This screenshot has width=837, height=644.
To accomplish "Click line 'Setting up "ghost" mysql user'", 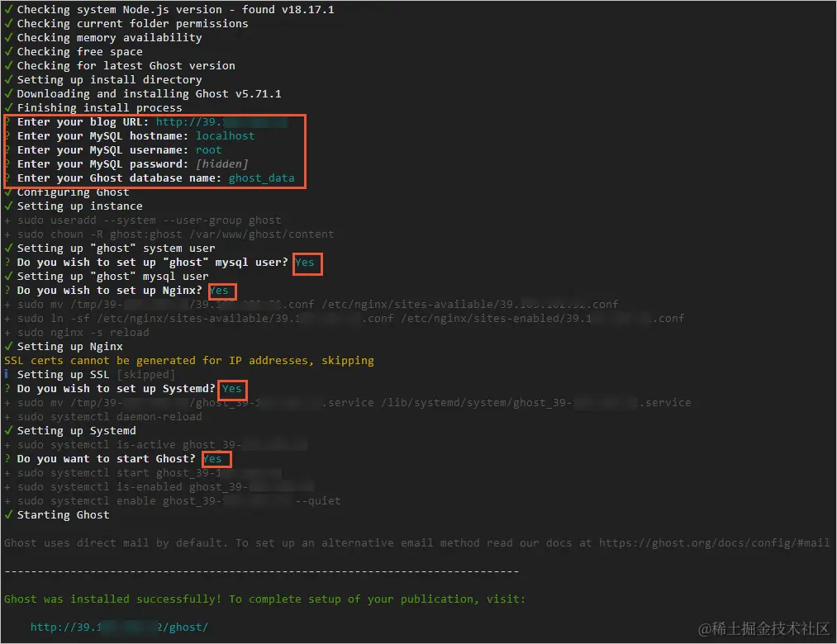I will (x=107, y=277).
